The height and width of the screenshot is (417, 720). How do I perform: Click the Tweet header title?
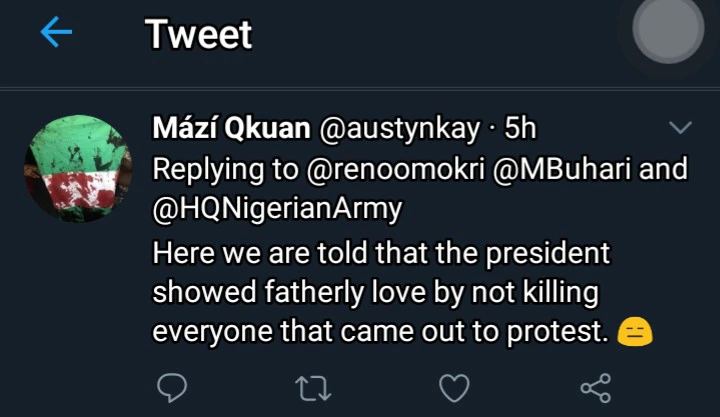[198, 34]
